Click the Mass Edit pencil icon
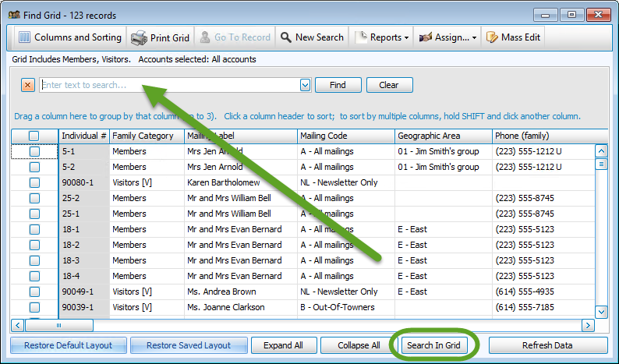The image size is (619, 364). click(492, 37)
